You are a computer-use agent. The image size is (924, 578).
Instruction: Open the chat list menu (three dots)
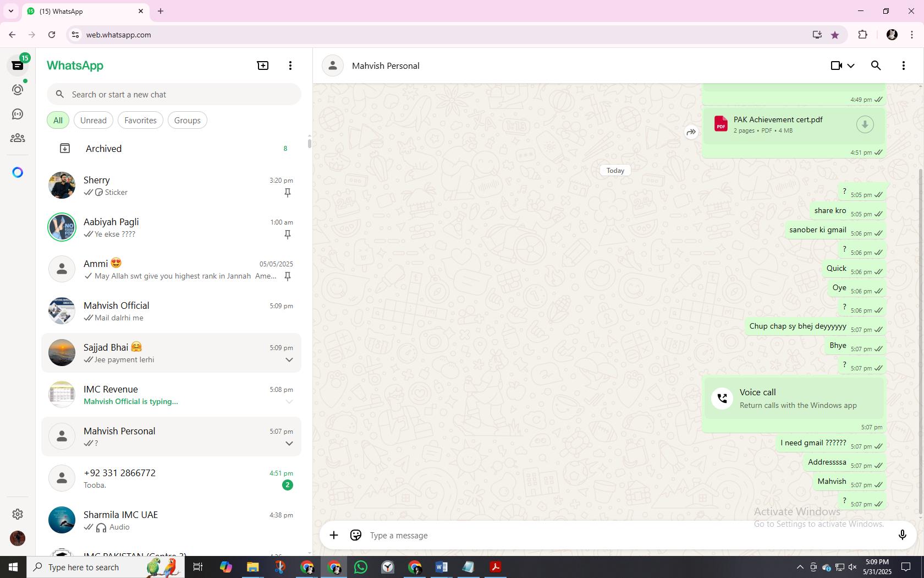click(x=290, y=66)
